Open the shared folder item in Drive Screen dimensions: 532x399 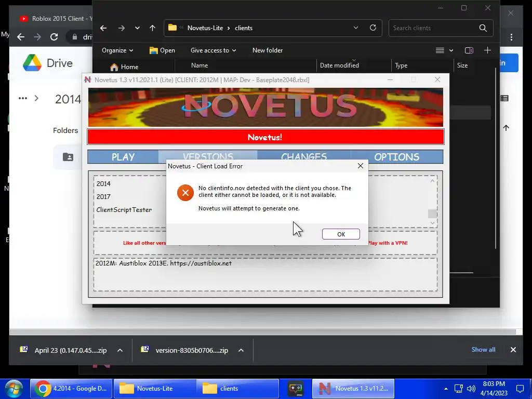point(68,157)
